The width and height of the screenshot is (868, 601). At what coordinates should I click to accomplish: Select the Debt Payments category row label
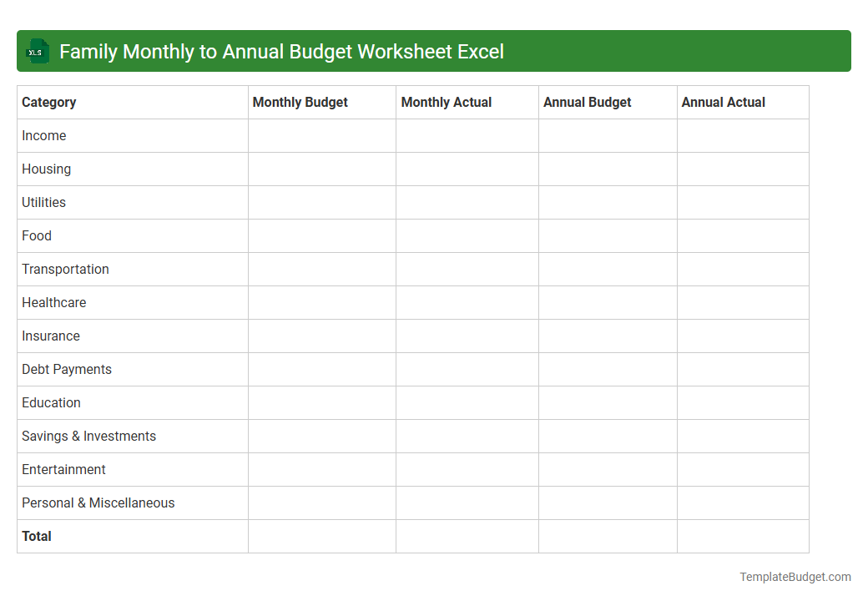pos(66,369)
